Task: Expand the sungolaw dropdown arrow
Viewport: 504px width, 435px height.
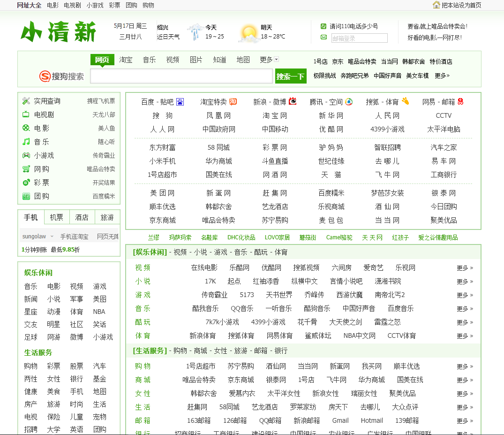Action: 52,237
